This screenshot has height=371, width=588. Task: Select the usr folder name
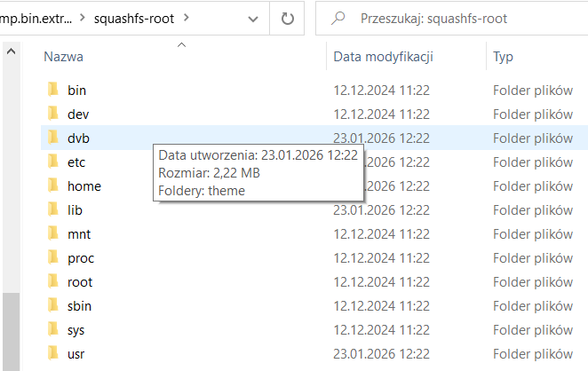pyautogui.click(x=76, y=354)
